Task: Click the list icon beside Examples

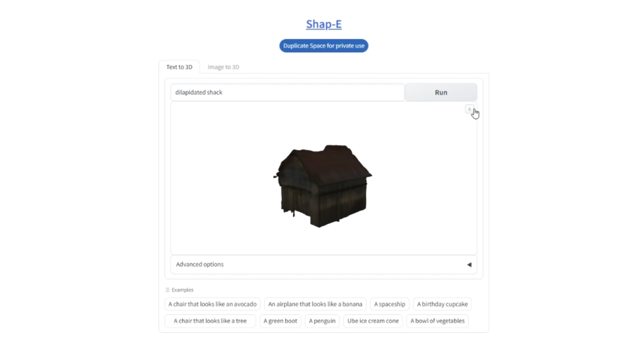Action: click(168, 290)
